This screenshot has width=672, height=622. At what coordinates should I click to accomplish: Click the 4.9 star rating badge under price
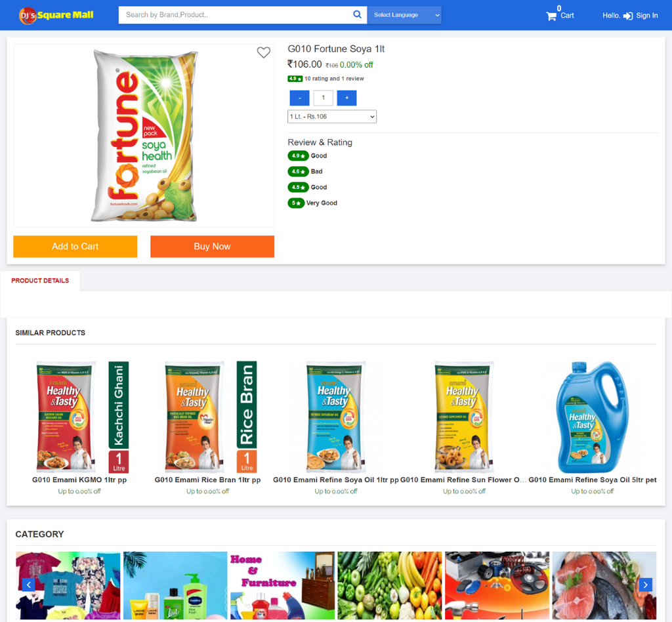295,79
